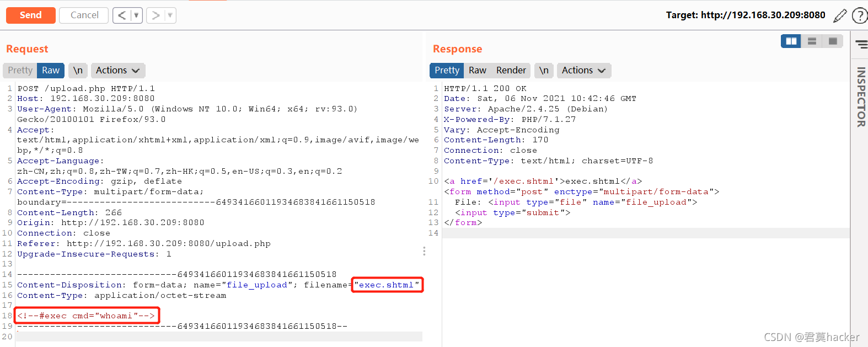
Task: Open the back history dropdown arrow
Action: pyautogui.click(x=136, y=15)
